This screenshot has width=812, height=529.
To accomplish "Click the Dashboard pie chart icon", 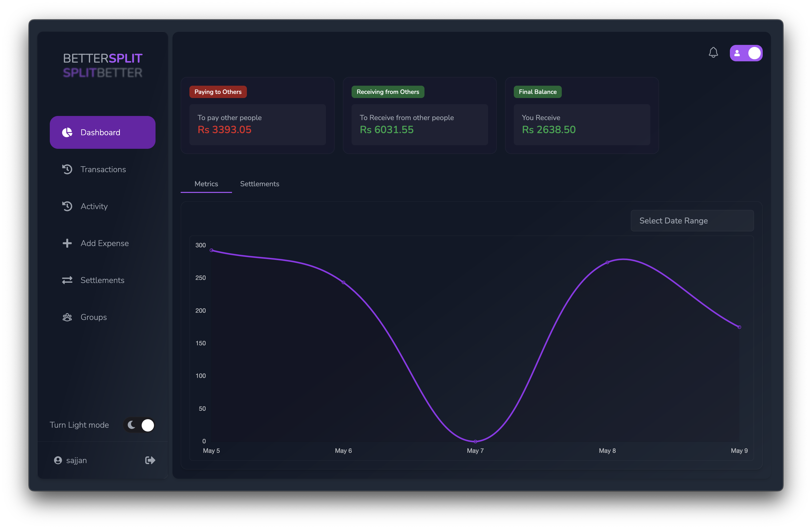I will pos(67,132).
